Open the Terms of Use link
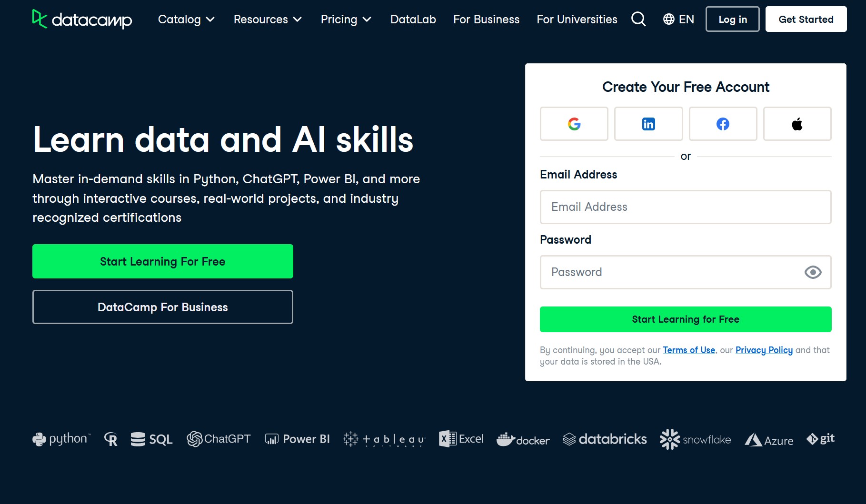Screen dimensions: 866x504 click(x=689, y=350)
